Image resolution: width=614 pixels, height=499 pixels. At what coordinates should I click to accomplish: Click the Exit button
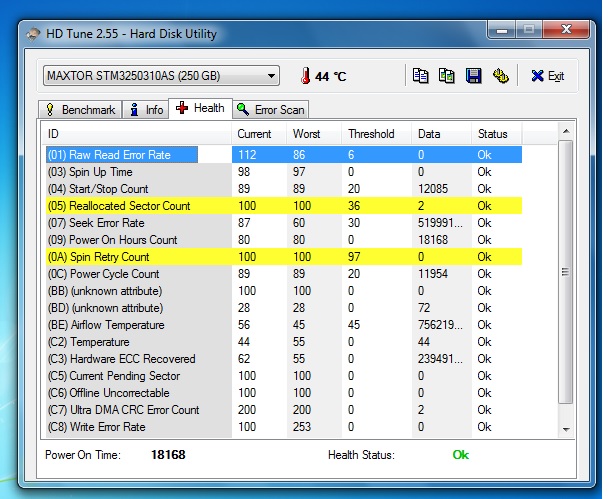547,76
